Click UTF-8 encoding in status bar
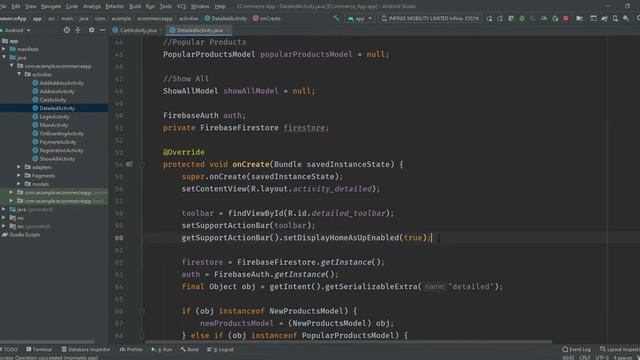This screenshot has width=640, height=360. (602, 358)
